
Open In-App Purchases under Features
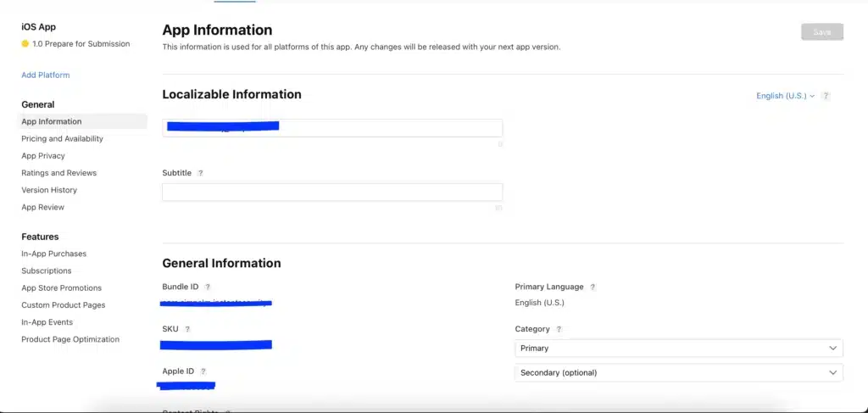53,254
